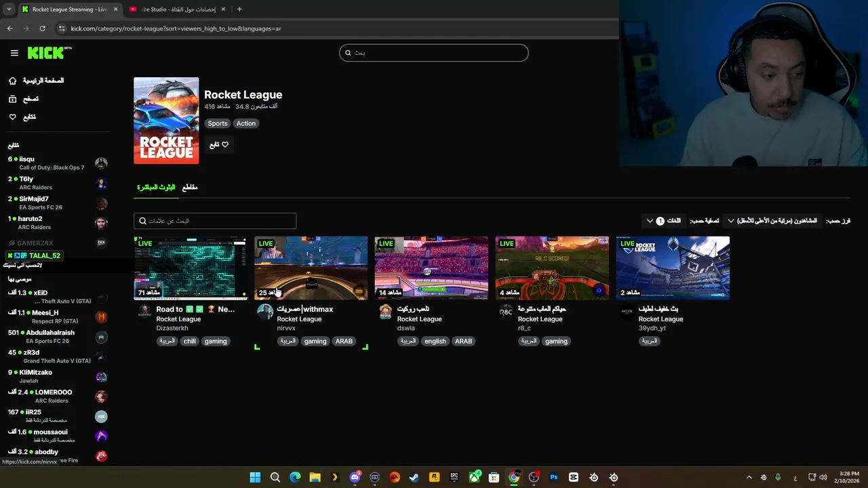Open the home page sidebar item
Viewport: 868px width, 488px height.
(x=36, y=81)
